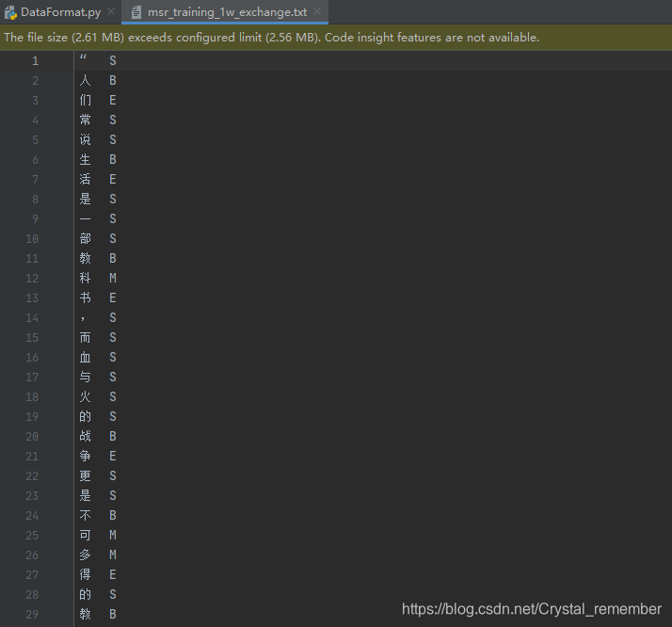Image resolution: width=672 pixels, height=627 pixels.
Task: Click the character 与 on line 17
Action: pyautogui.click(x=86, y=378)
